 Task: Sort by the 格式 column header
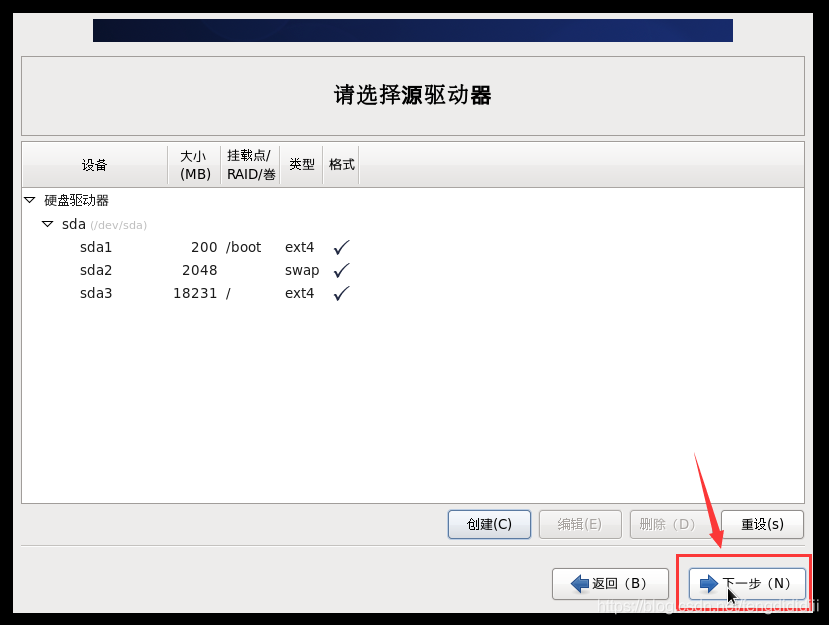point(341,165)
